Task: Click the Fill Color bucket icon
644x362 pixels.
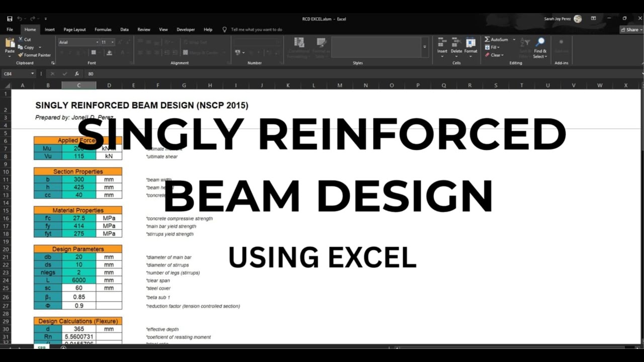Action: click(x=108, y=52)
